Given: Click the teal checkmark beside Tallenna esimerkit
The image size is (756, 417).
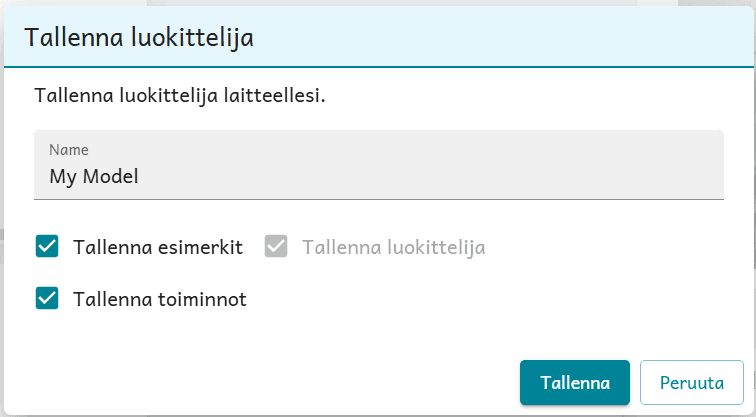Looking at the screenshot, I should pos(47,246).
